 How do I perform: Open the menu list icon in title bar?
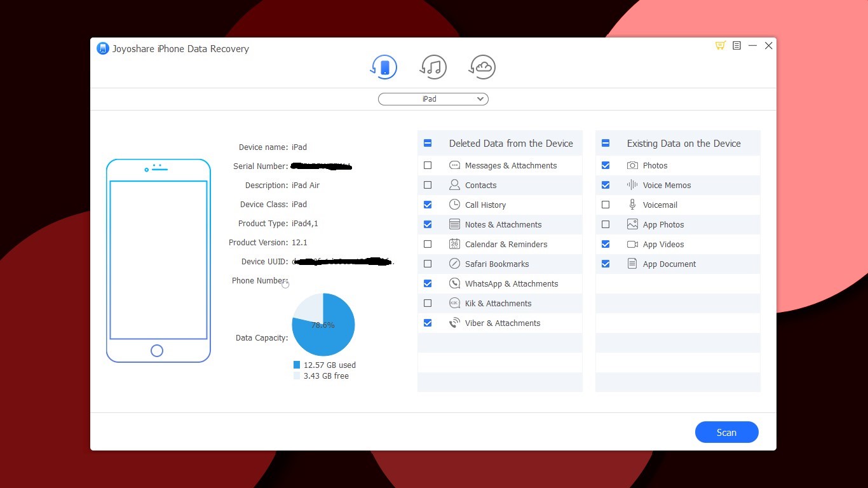pyautogui.click(x=736, y=46)
